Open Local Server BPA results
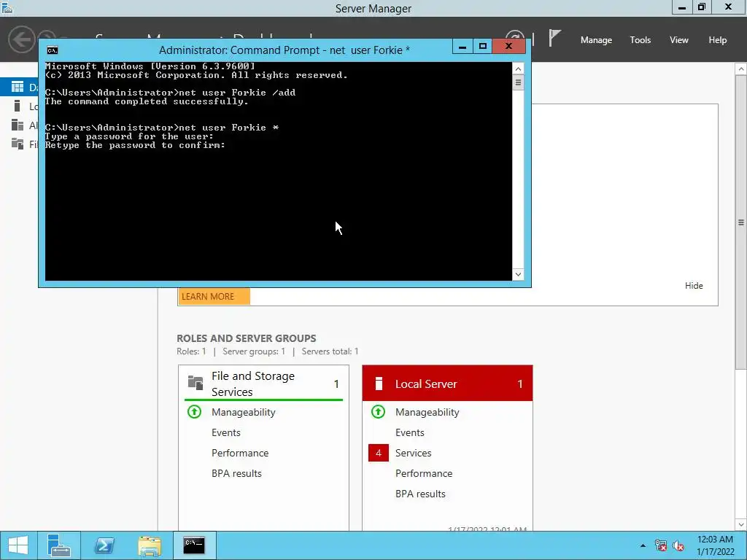 click(x=420, y=494)
